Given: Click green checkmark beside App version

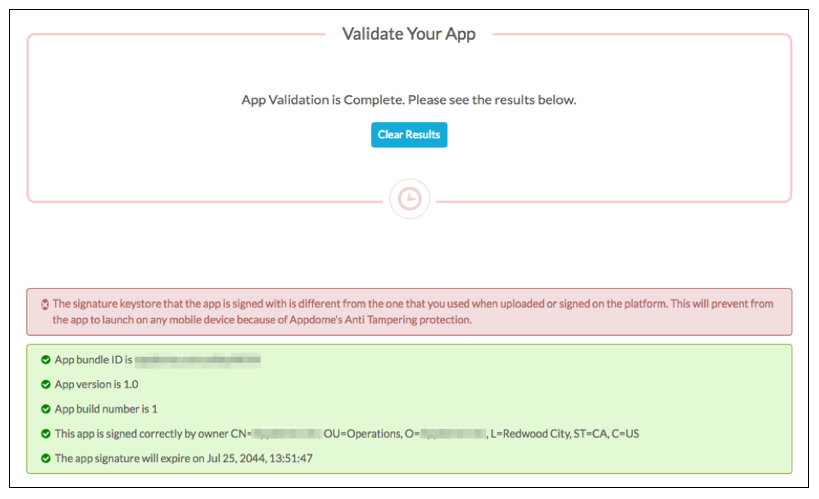Looking at the screenshot, I should click(45, 384).
